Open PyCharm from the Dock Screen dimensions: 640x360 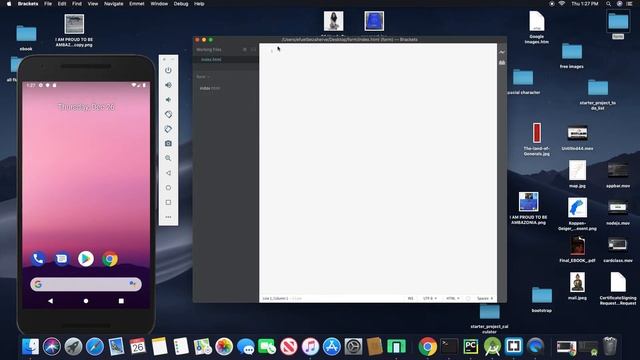coord(471,347)
